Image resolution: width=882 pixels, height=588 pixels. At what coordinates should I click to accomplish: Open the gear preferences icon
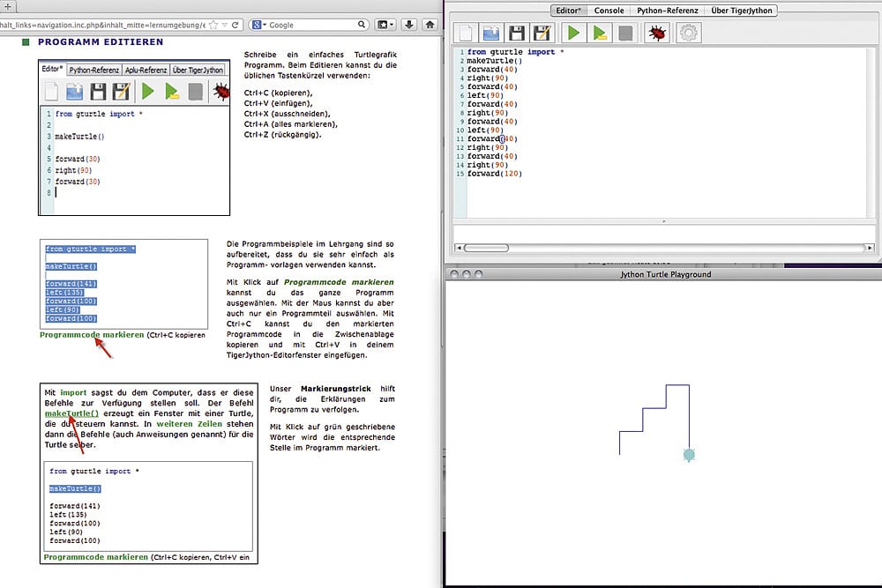click(688, 33)
